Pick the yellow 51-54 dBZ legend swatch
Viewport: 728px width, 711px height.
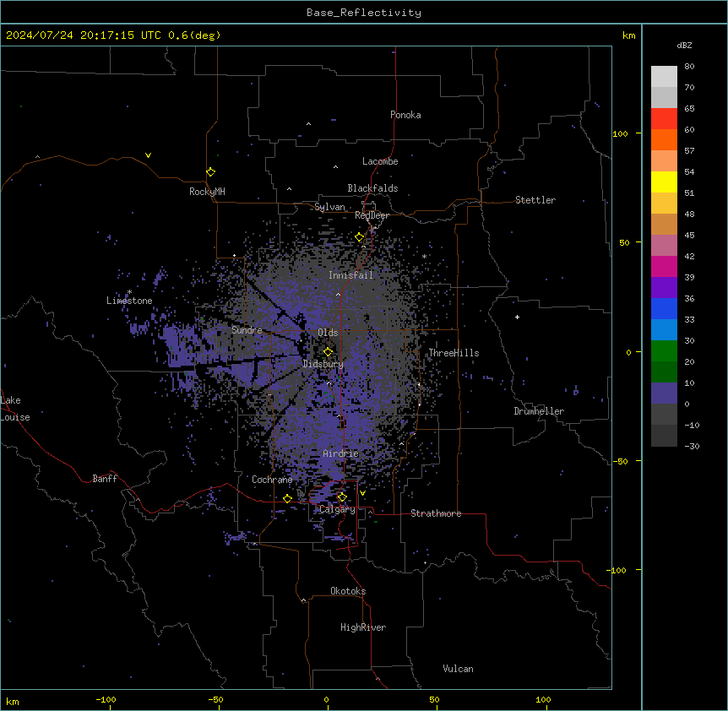click(x=664, y=182)
